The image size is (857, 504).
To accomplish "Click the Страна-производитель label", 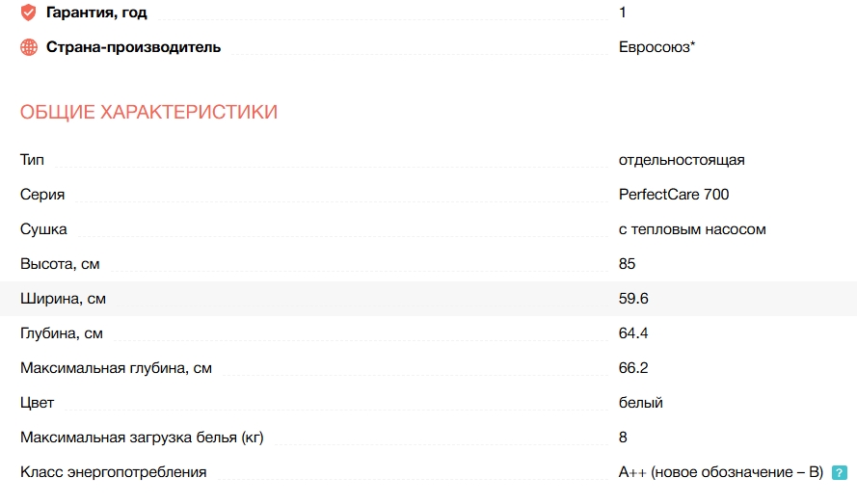I will (x=133, y=47).
